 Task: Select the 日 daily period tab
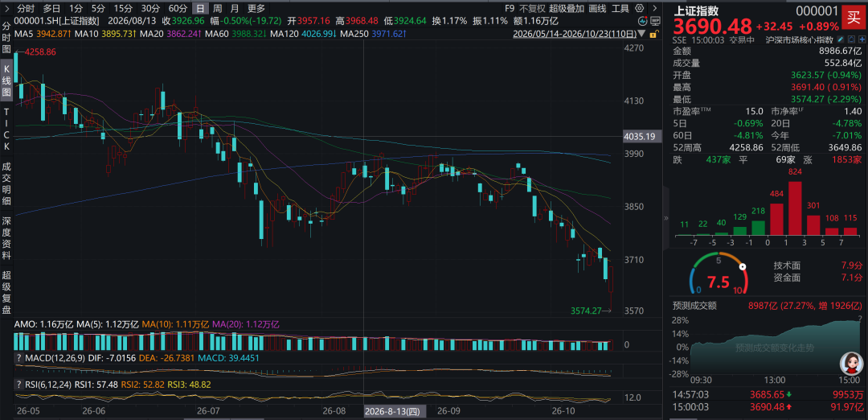click(x=200, y=8)
